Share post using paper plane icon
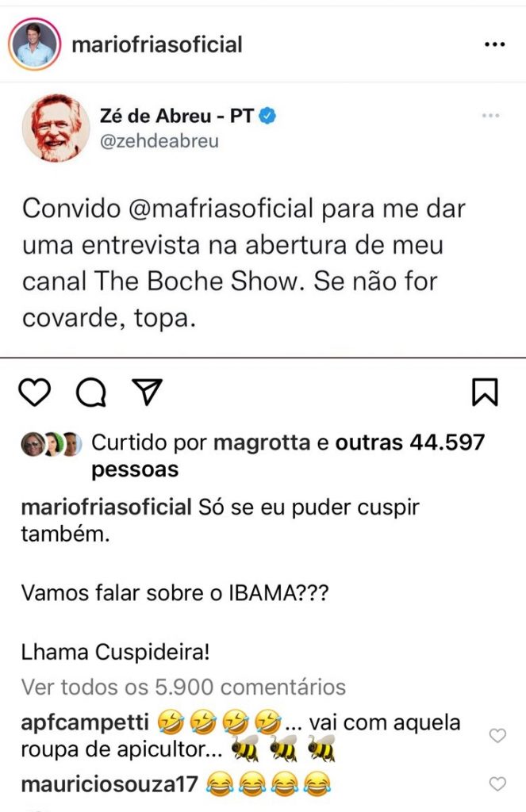 [146, 390]
